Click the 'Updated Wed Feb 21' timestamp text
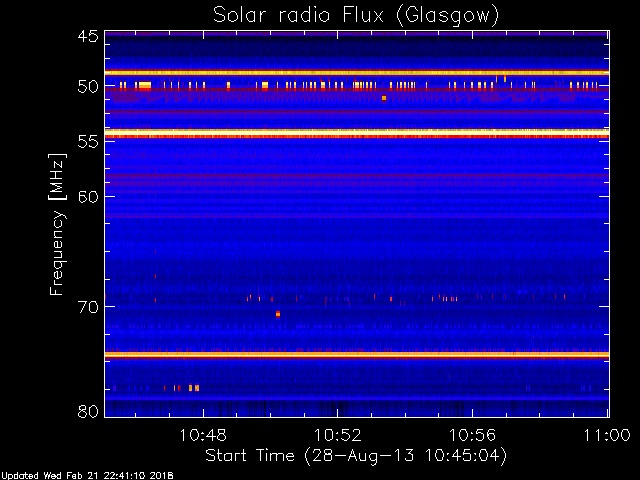640x480 pixels. point(87,476)
